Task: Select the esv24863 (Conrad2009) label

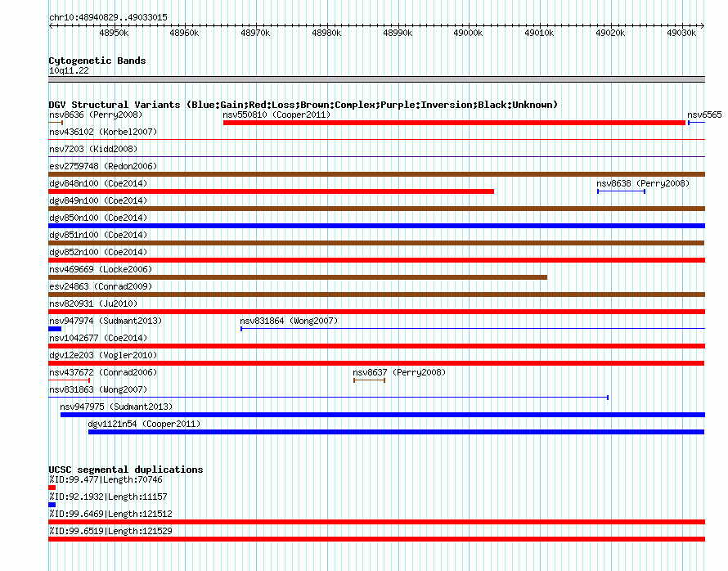Action: point(101,286)
